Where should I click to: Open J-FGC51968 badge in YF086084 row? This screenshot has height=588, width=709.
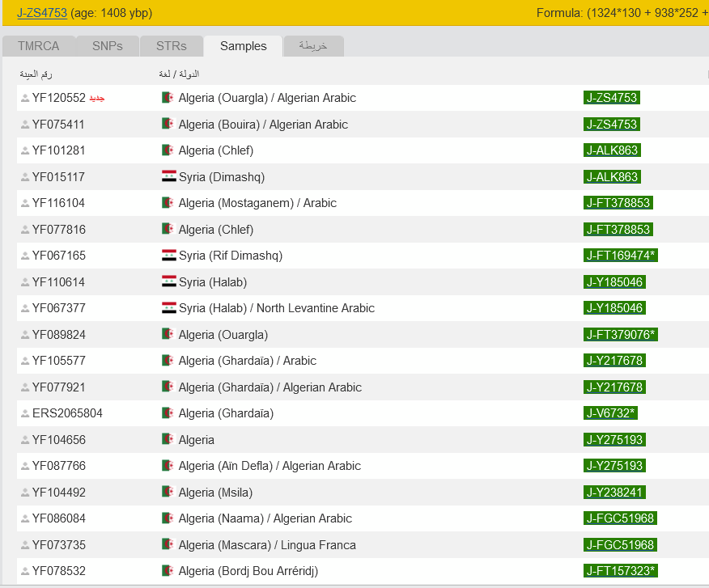click(620, 518)
